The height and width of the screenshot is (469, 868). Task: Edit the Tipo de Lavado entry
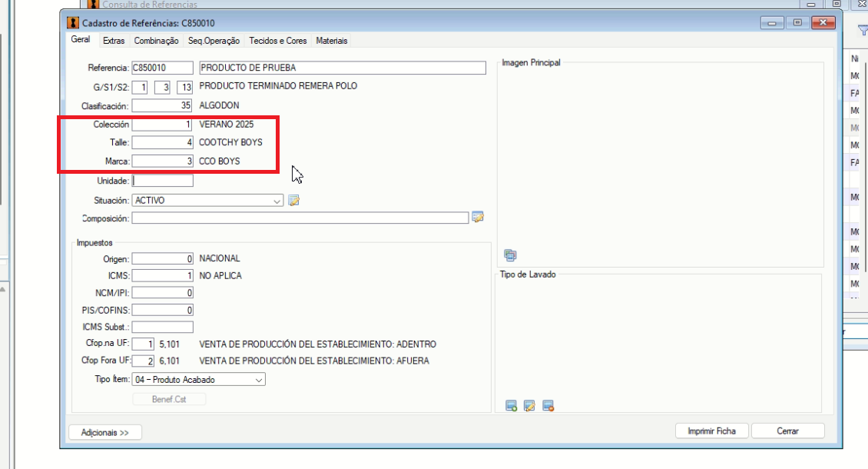(529, 406)
